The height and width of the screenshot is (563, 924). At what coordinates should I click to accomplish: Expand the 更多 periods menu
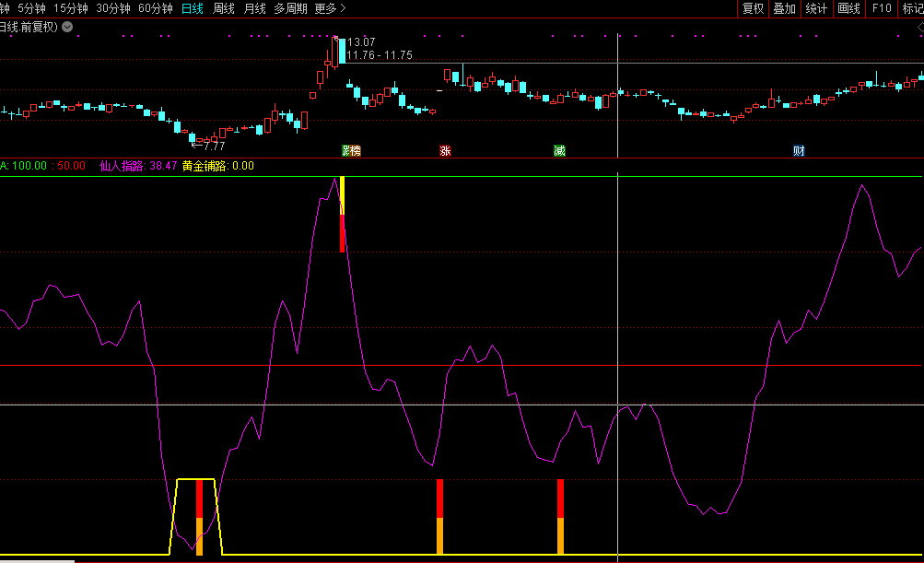coord(330,8)
